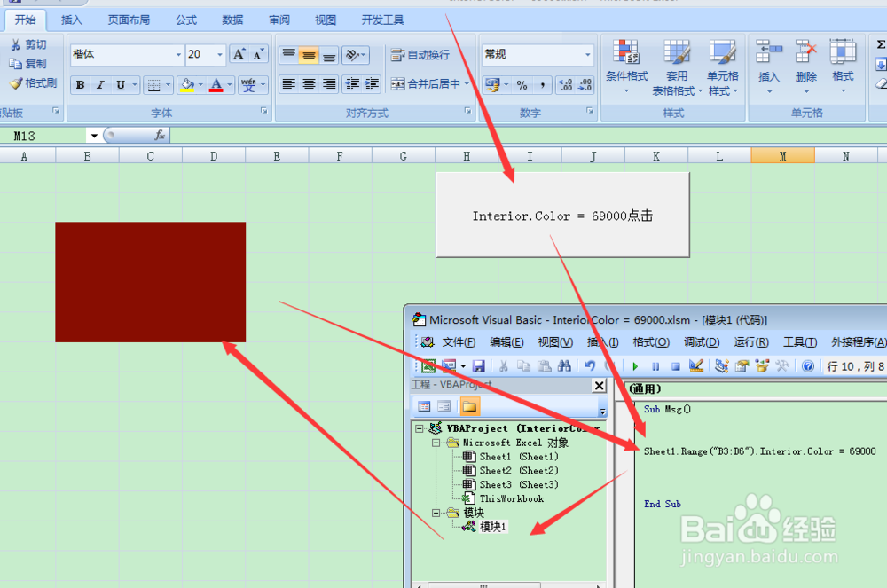Select 模块1 in project tree
The height and width of the screenshot is (588, 887).
(492, 527)
